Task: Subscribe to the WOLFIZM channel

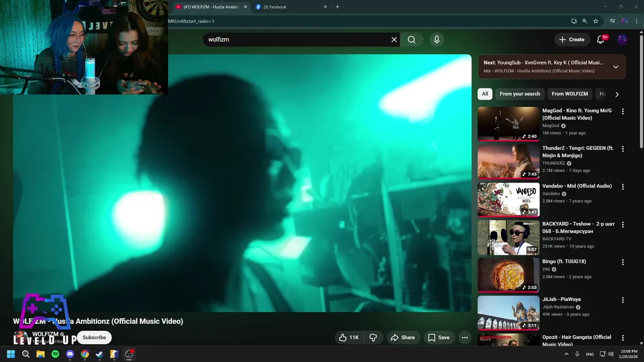Action: click(x=94, y=337)
